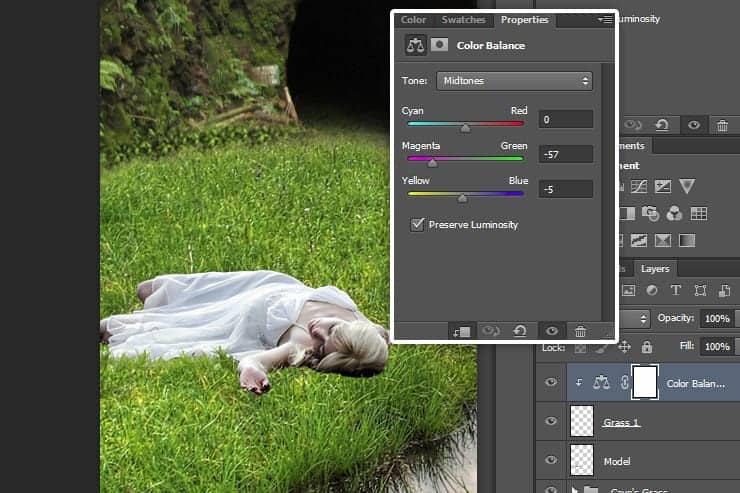Filter layers by shape layers icon
The width and height of the screenshot is (740, 493).
click(x=700, y=290)
